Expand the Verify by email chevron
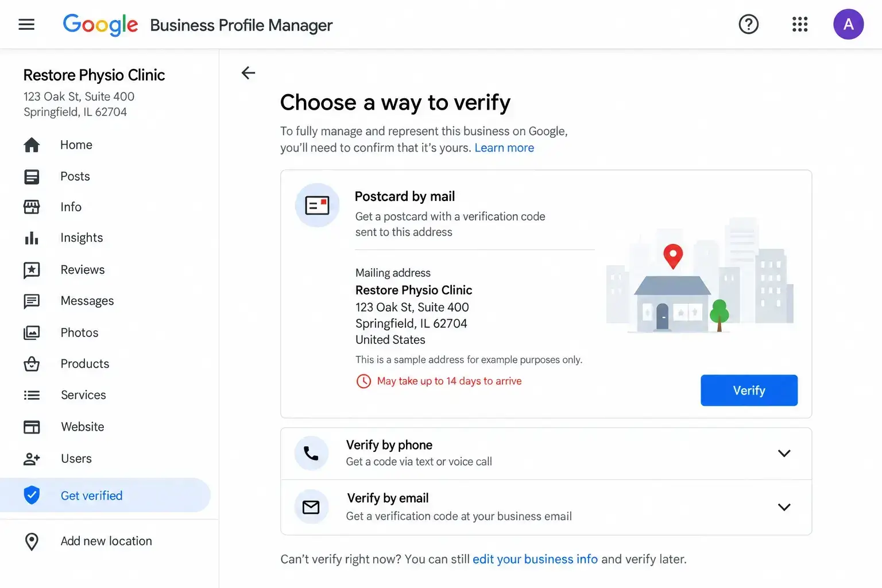 click(x=784, y=507)
